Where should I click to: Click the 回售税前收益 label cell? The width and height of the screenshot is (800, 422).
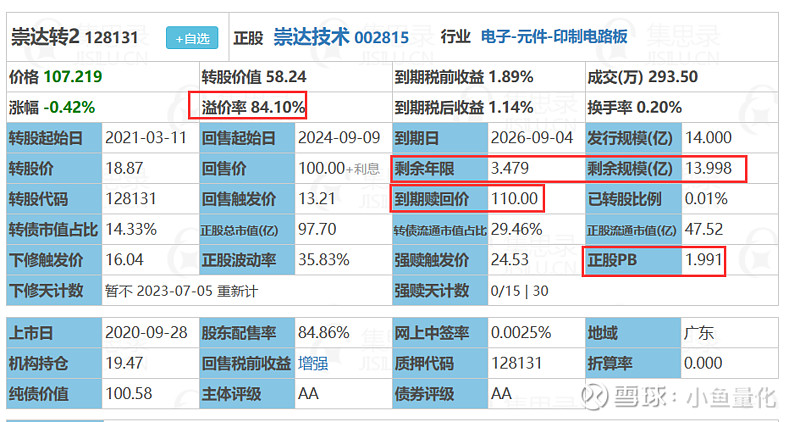point(247,363)
